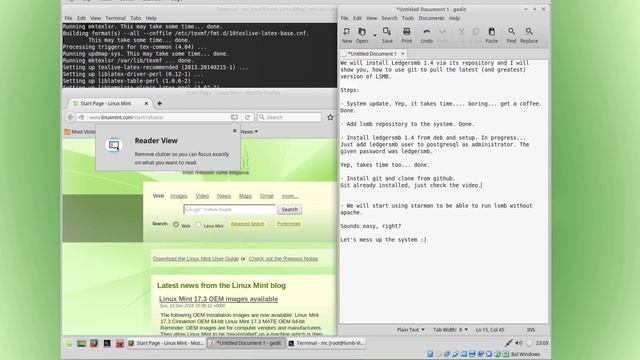The height and width of the screenshot is (360, 640).
Task: Dismiss the Reader View popup
Action: click(235, 131)
